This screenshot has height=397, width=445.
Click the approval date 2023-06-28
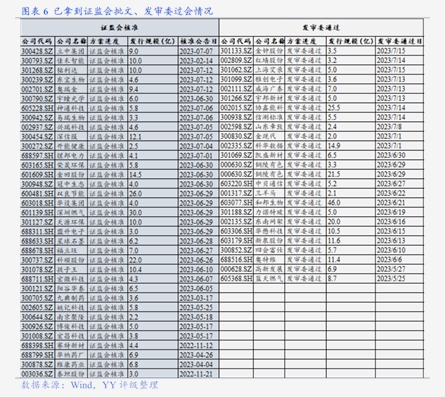[196, 241]
